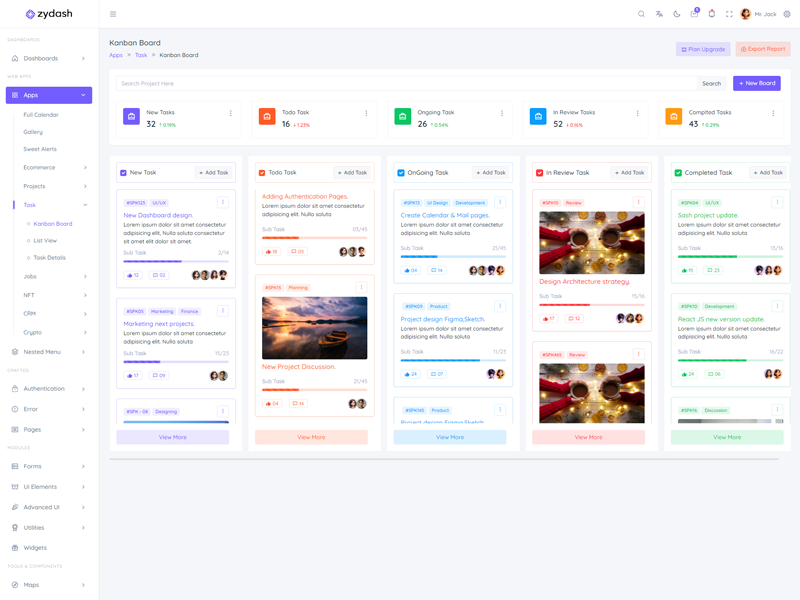The width and height of the screenshot is (800, 600).
Task: Click the Export Report button
Action: coord(762,49)
